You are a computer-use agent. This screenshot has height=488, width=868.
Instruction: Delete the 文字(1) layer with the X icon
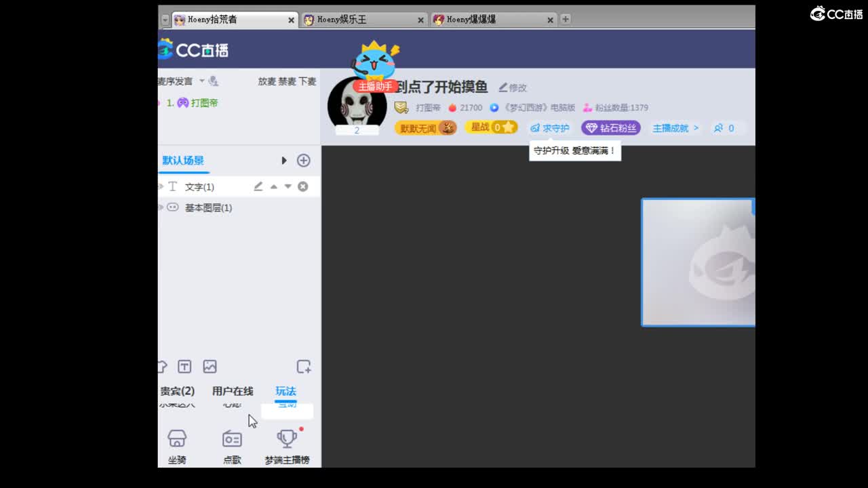click(x=303, y=186)
